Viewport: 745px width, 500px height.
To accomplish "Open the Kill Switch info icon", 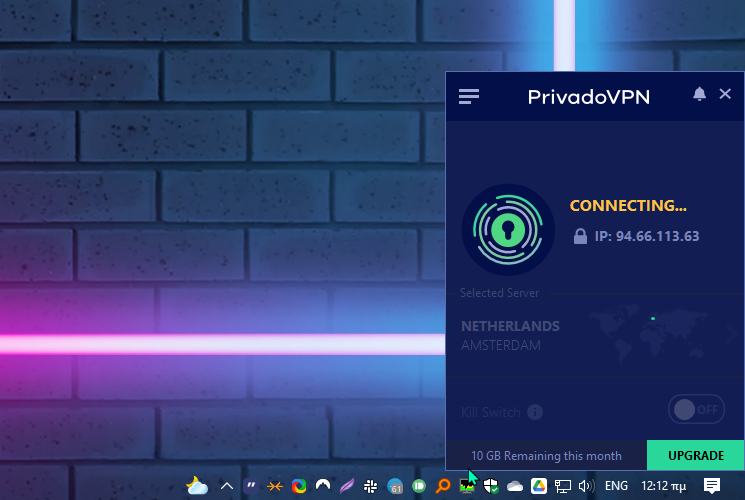I will click(x=535, y=412).
